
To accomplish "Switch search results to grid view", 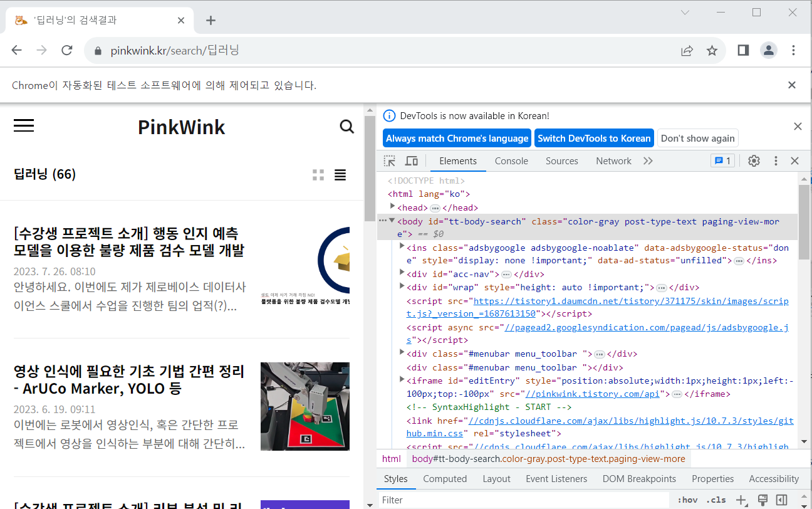I will coord(318,175).
